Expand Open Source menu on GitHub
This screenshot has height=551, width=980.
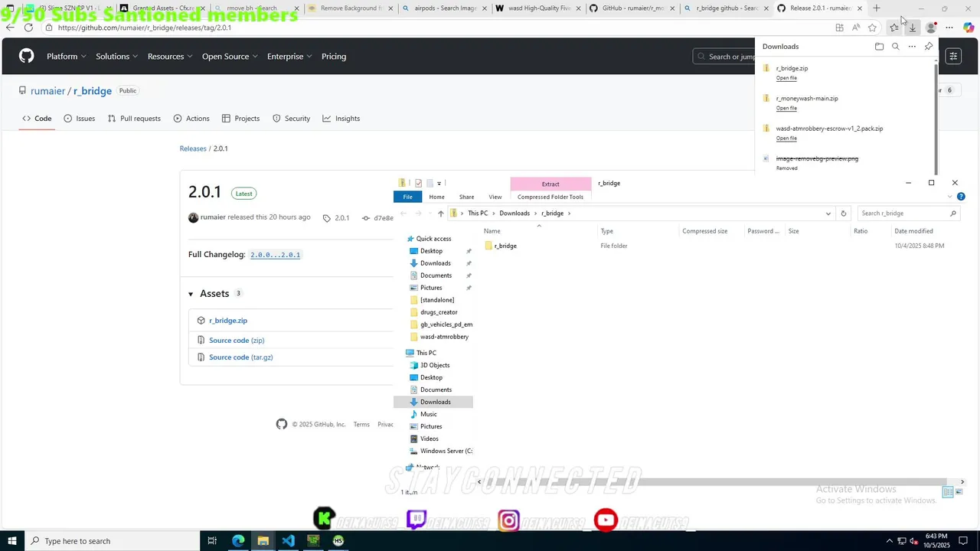[230, 57]
